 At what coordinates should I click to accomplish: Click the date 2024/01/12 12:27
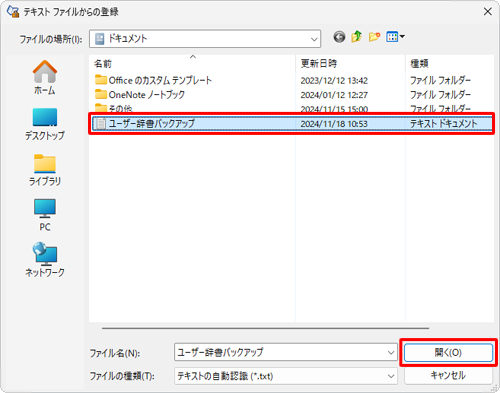334,95
